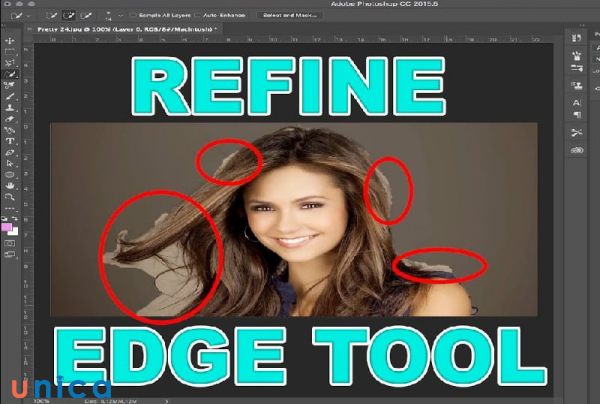Viewport: 600px width, 404px height.
Task: Select the Pen tool in left toolbar
Action: (10, 130)
